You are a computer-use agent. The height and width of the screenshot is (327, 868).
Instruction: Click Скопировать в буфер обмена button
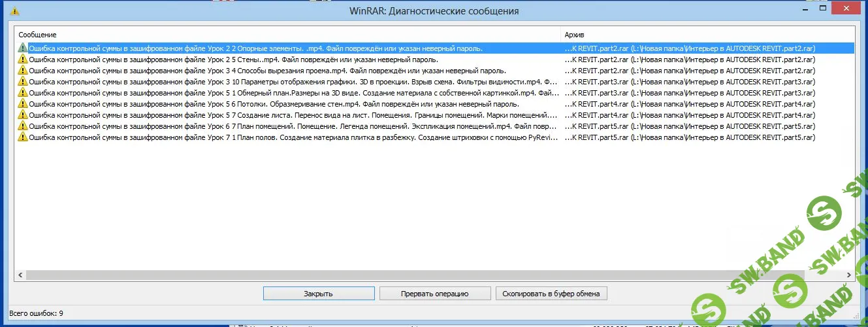click(551, 294)
